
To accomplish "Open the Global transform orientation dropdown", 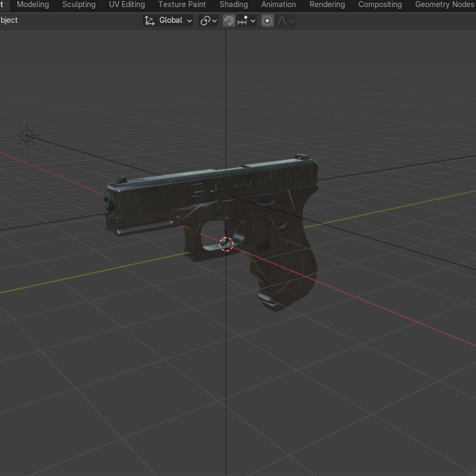I will pos(168,21).
